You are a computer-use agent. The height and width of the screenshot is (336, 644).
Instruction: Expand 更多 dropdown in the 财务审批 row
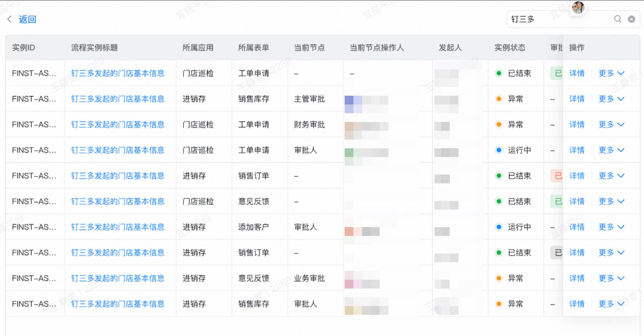(612, 125)
